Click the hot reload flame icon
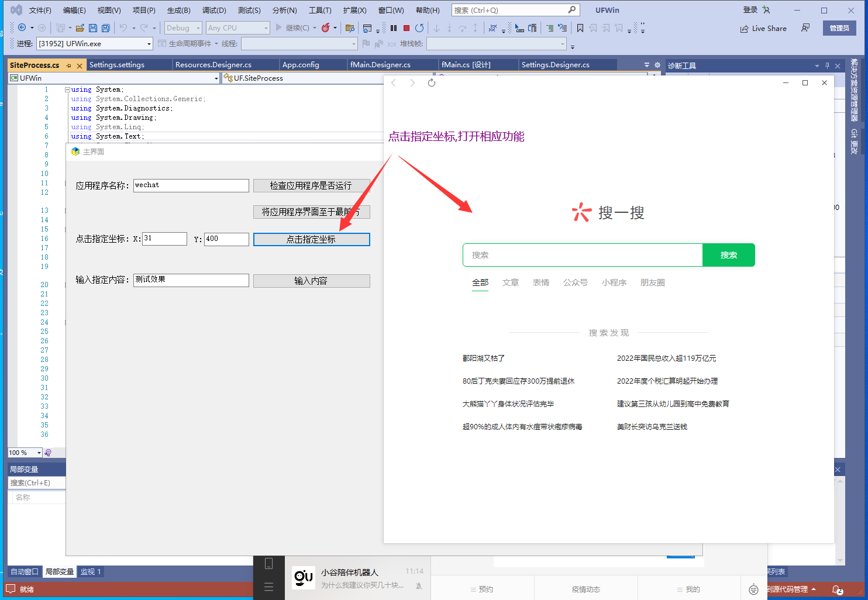This screenshot has width=868, height=600. click(x=326, y=27)
